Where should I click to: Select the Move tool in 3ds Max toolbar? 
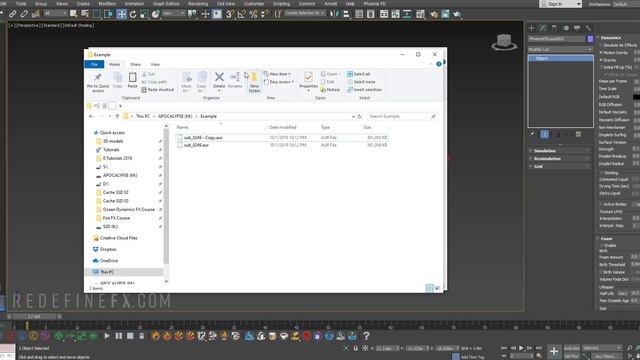tap(121, 14)
